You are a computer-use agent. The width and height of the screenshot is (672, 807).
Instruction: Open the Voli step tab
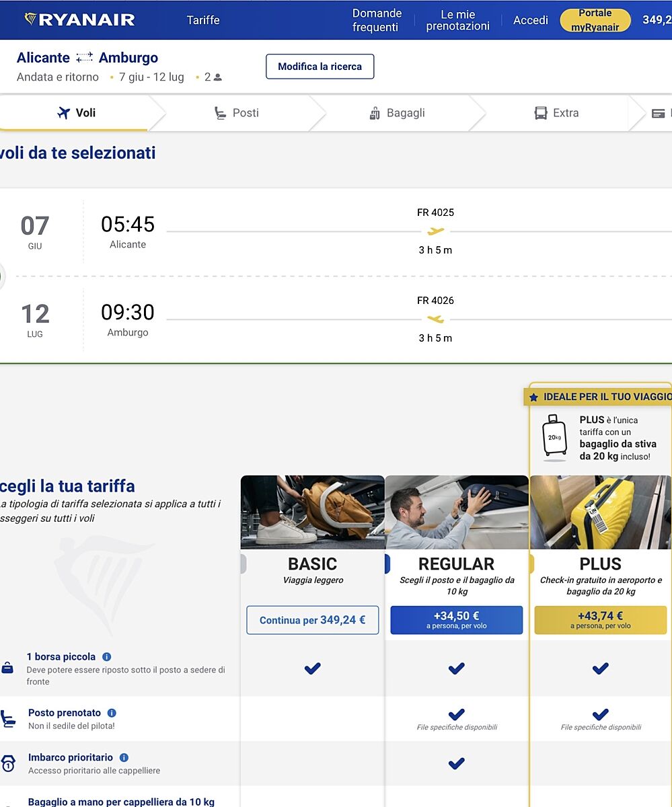[76, 113]
